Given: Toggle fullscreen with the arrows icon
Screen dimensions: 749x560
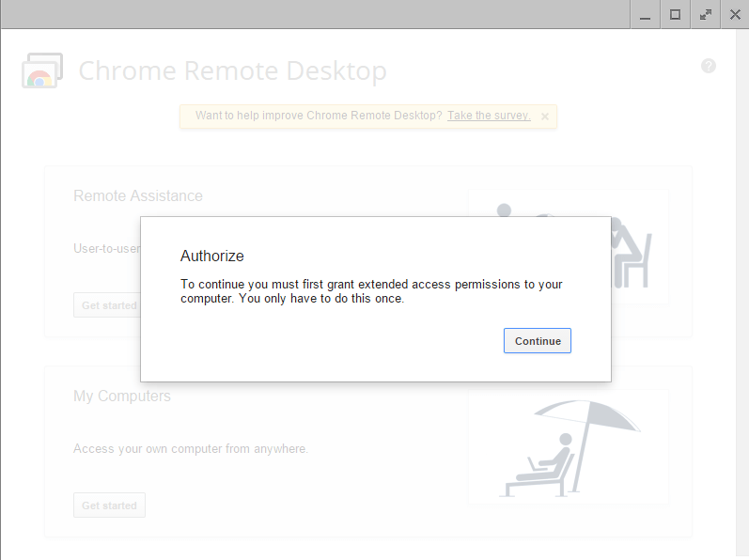Looking at the screenshot, I should [x=705, y=15].
